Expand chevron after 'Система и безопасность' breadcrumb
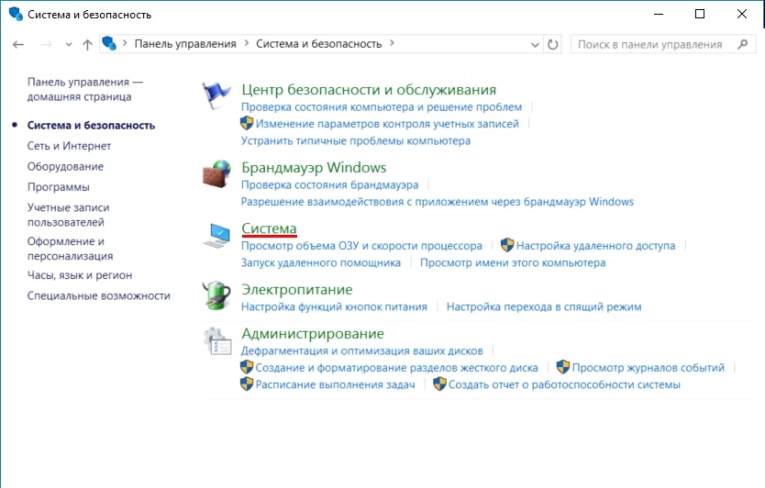The height and width of the screenshot is (488, 765). point(392,44)
